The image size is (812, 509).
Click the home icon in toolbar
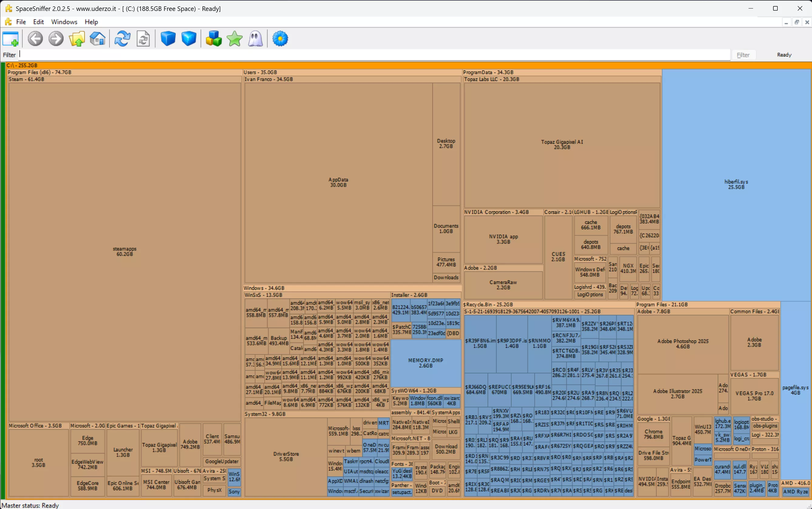click(97, 39)
